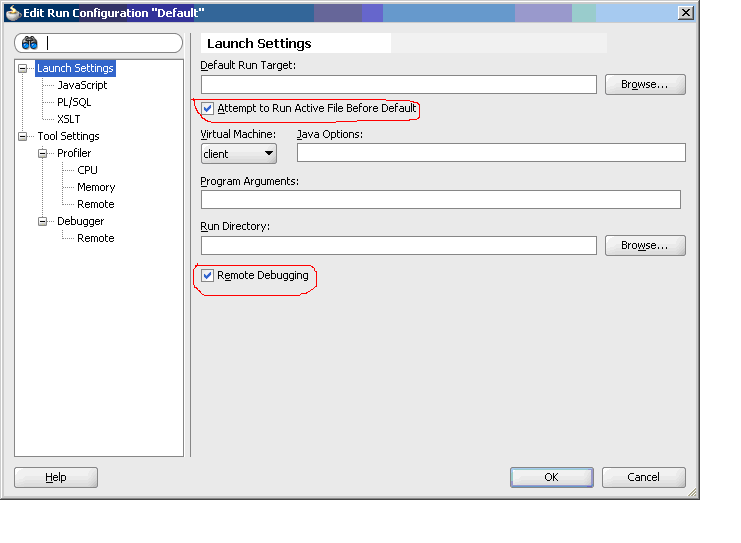Close the Edit Run Configuration dialog
The width and height of the screenshot is (741, 543).
pyautogui.click(x=685, y=13)
